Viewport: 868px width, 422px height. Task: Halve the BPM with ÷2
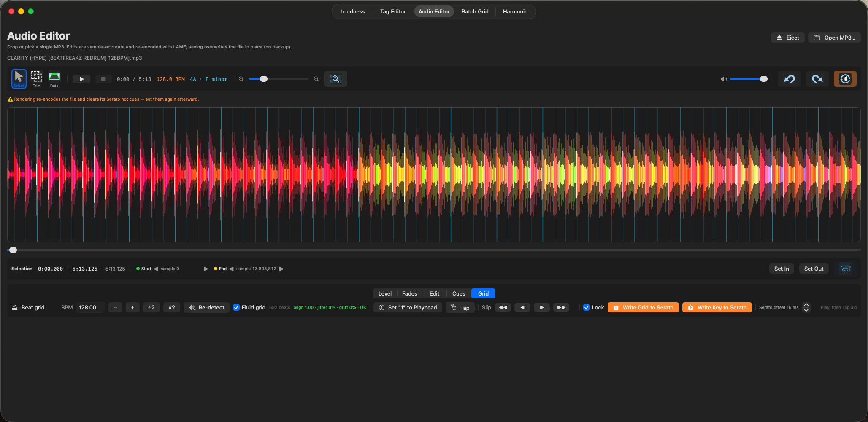(x=151, y=307)
